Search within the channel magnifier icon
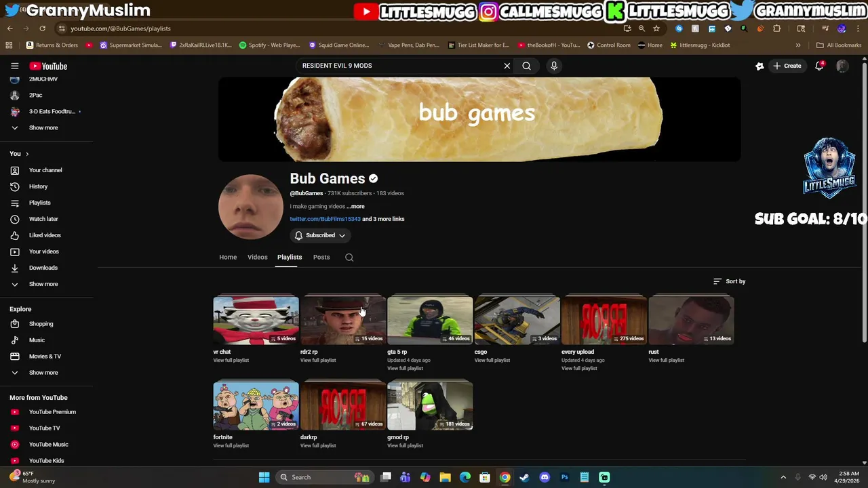The image size is (868, 488). tap(349, 258)
